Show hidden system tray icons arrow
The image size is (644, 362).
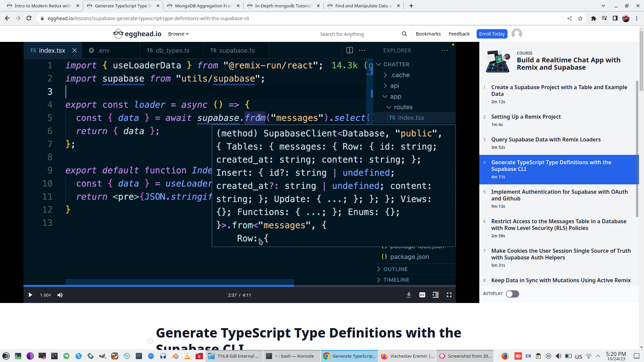tap(598, 356)
